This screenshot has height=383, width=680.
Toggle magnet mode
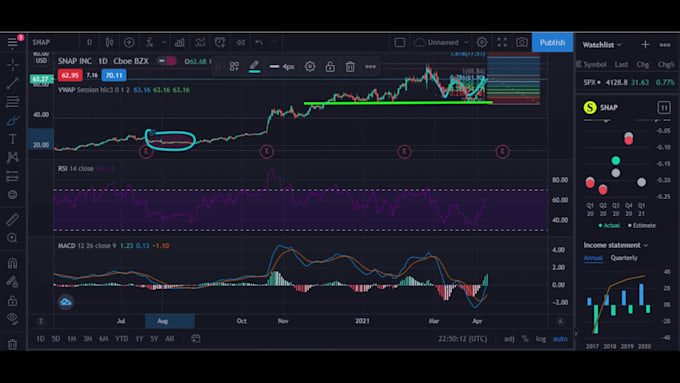[x=13, y=263]
